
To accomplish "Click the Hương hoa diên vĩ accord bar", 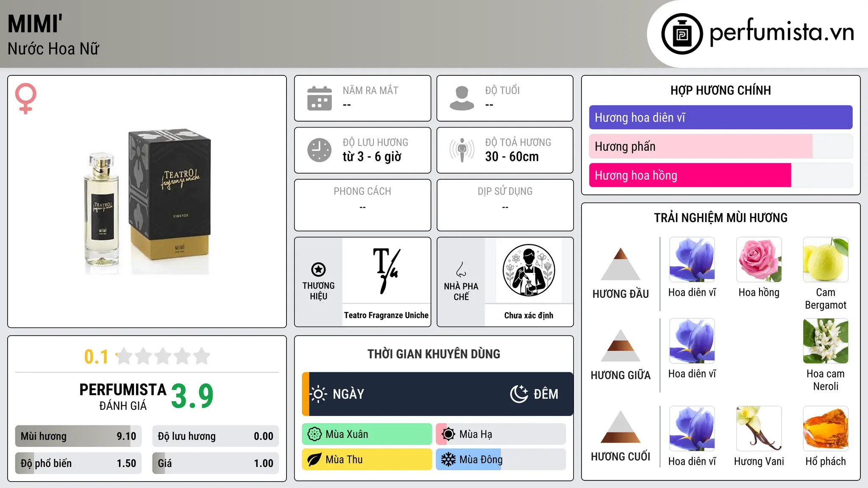I will pos(721,117).
